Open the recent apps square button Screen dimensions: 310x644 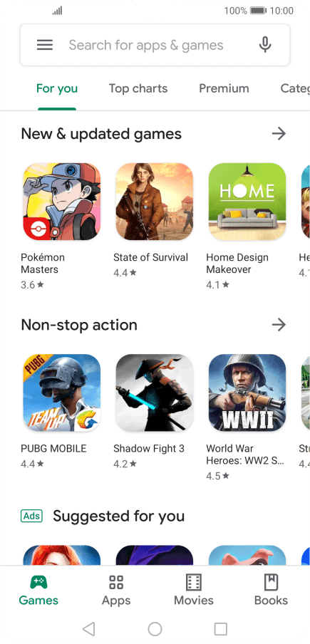[x=221, y=629]
